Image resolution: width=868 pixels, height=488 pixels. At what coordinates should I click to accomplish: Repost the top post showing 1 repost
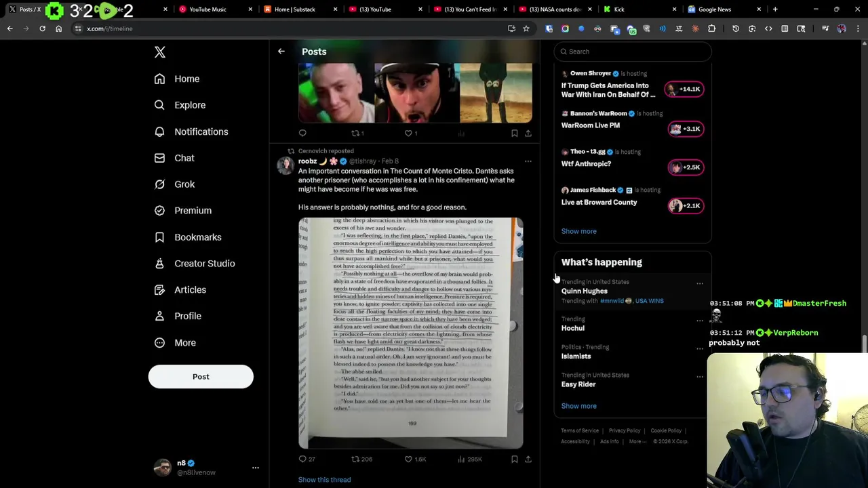coord(357,134)
